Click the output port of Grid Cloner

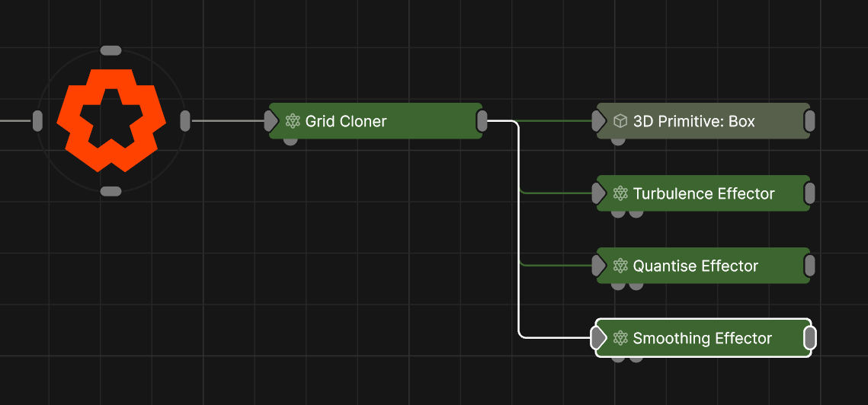coord(482,120)
